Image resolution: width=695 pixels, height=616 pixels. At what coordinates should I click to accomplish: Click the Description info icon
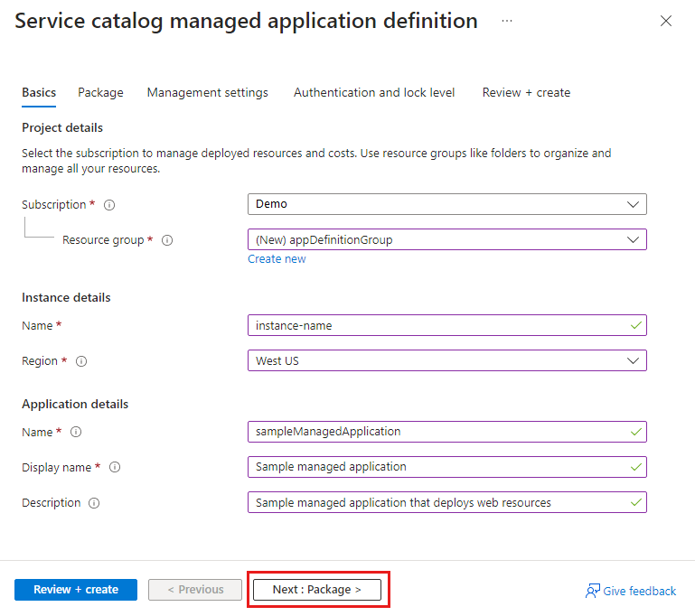click(x=94, y=503)
